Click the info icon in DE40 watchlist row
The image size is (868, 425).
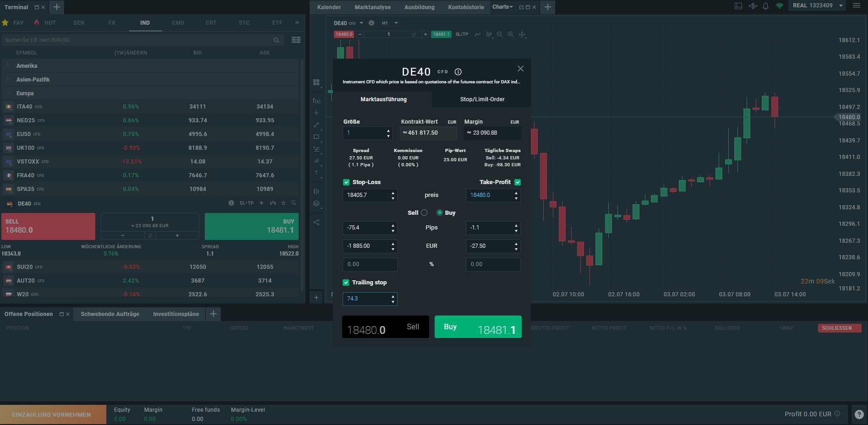click(231, 203)
